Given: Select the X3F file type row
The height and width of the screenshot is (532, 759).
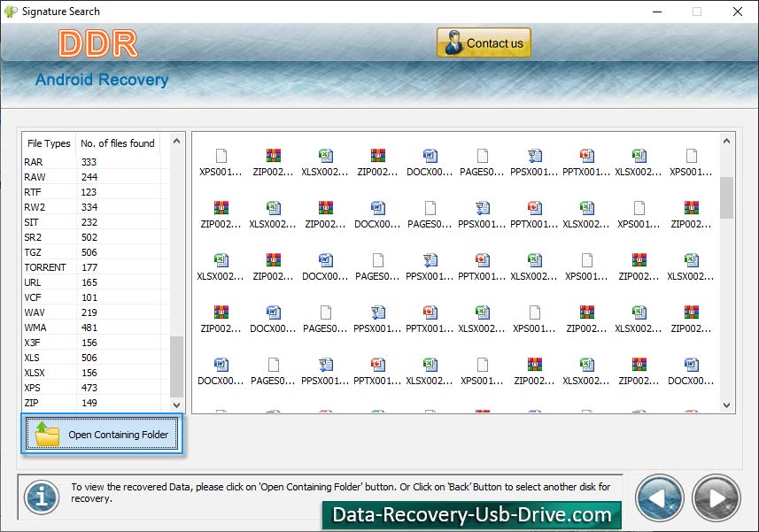Looking at the screenshot, I should point(96,343).
